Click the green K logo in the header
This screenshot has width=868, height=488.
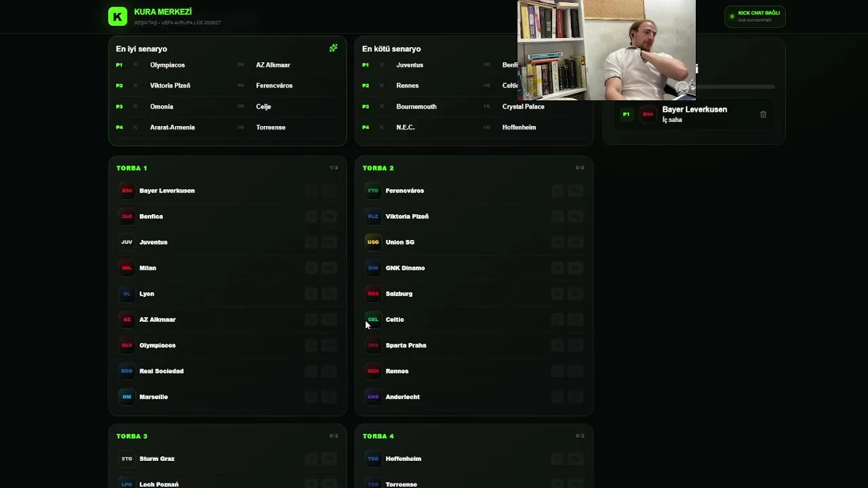point(118,16)
